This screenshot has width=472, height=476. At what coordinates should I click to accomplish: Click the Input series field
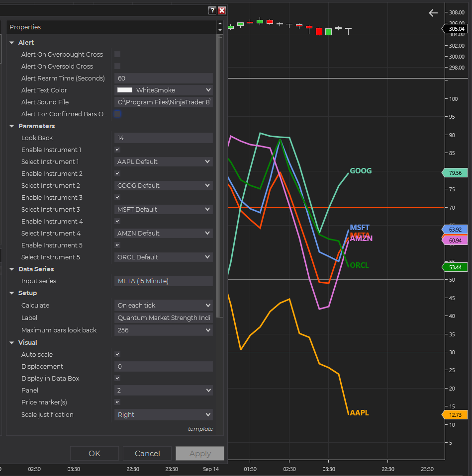pos(164,281)
